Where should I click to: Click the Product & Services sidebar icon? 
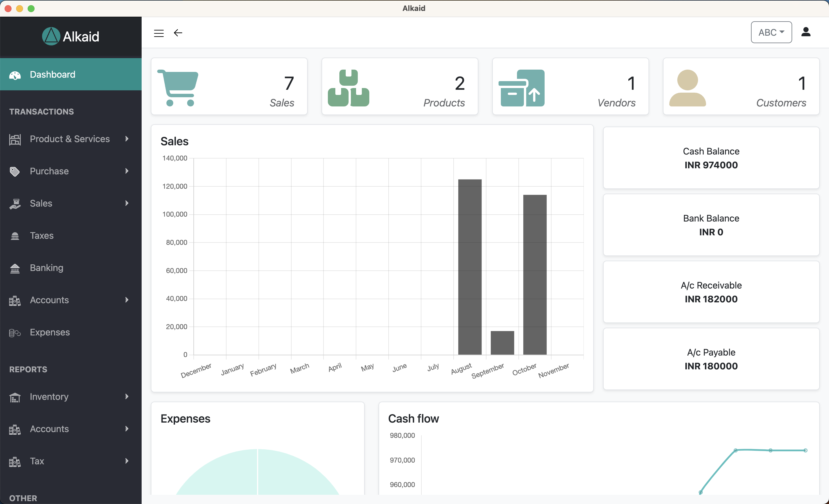click(x=15, y=139)
